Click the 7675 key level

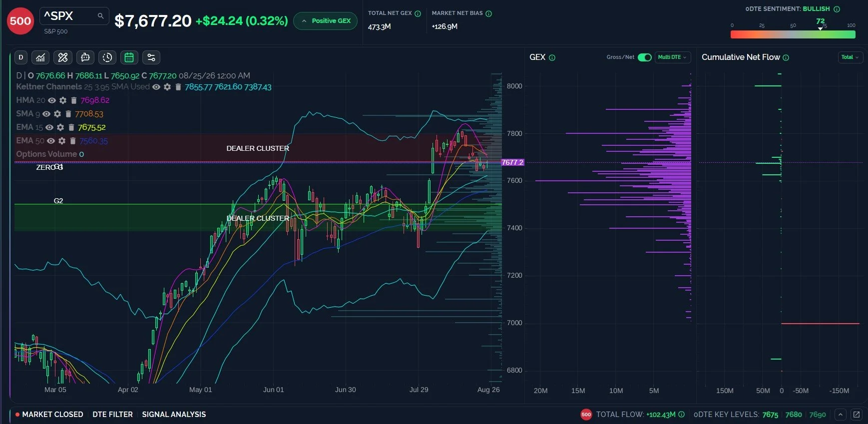click(x=770, y=415)
